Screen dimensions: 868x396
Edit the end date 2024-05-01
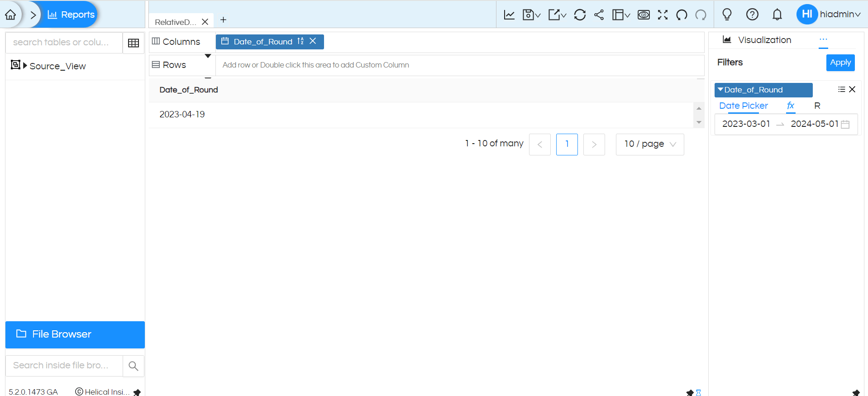coord(815,124)
